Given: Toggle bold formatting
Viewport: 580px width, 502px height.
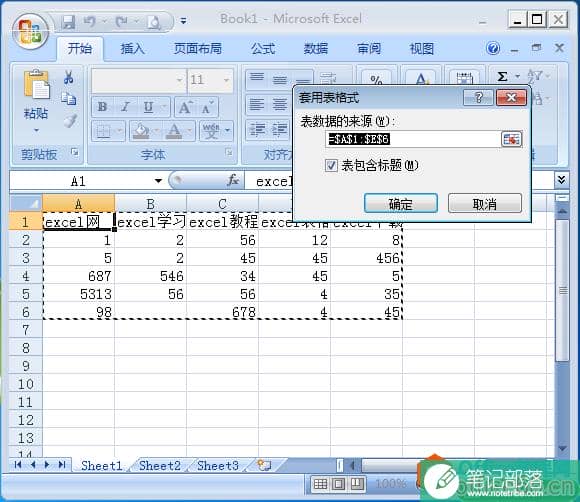Looking at the screenshot, I should (x=102, y=107).
